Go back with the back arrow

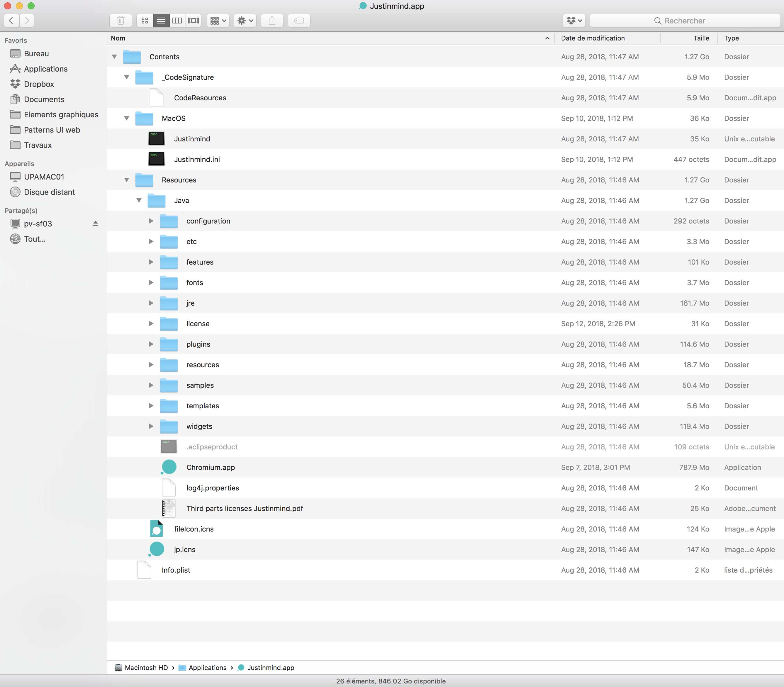pyautogui.click(x=11, y=21)
